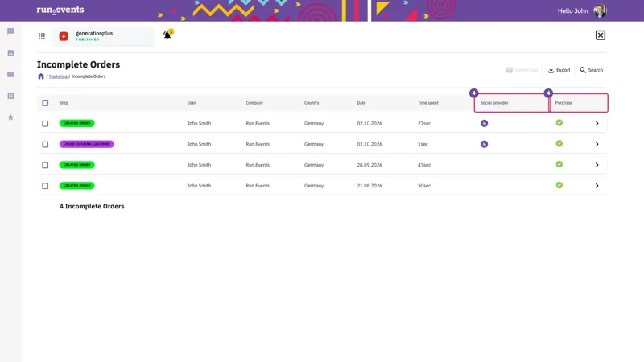The image size is (644, 362).
Task: Open the apps grid menu icon
Action: 42,36
